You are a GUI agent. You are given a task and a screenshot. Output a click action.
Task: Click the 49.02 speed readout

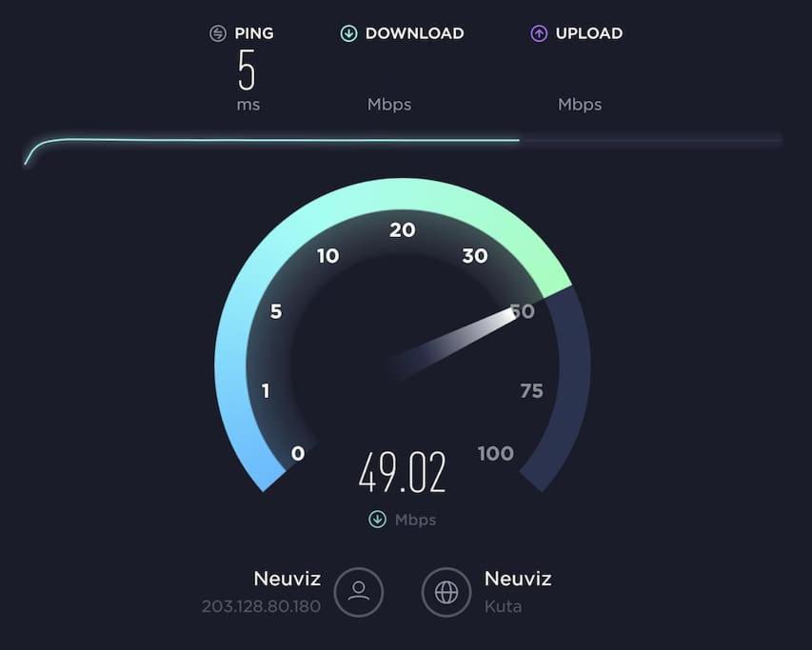click(402, 471)
